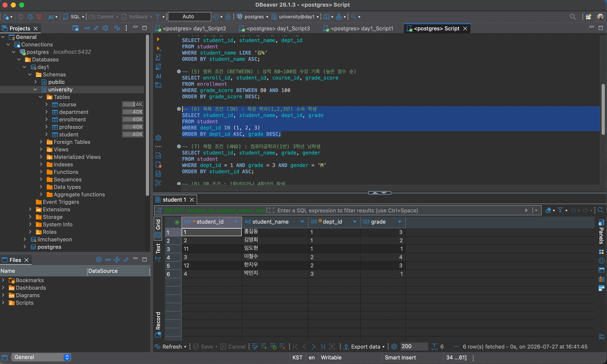Click the link with editor arrows in Projects panel
Screen dimensions: 607x364
96,28
